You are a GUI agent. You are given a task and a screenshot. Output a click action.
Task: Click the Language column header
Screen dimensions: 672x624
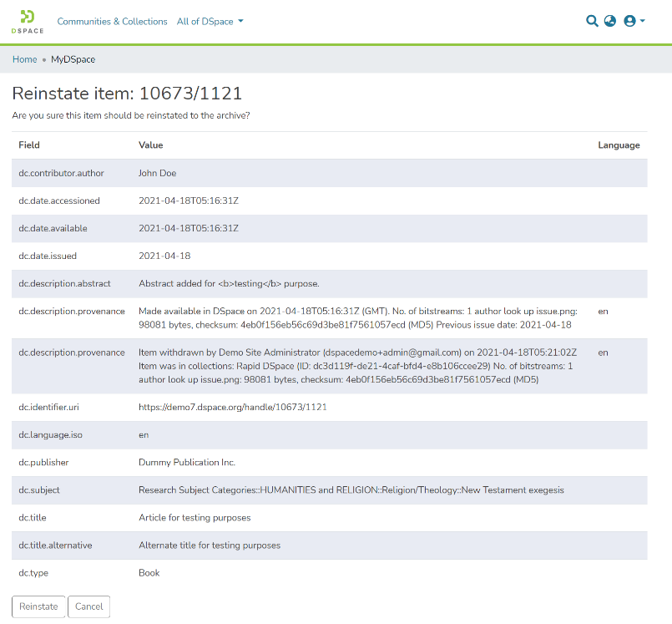click(619, 145)
